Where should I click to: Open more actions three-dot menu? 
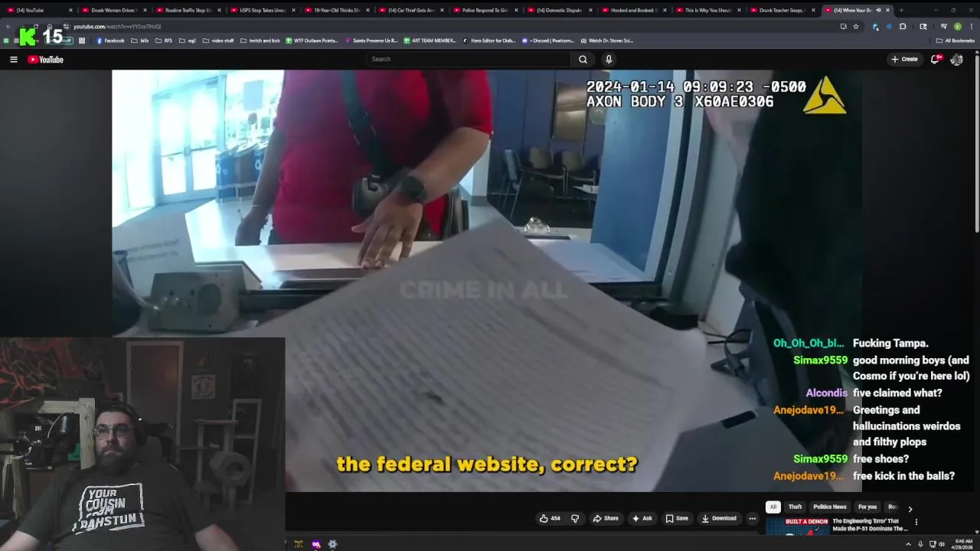[x=752, y=518]
